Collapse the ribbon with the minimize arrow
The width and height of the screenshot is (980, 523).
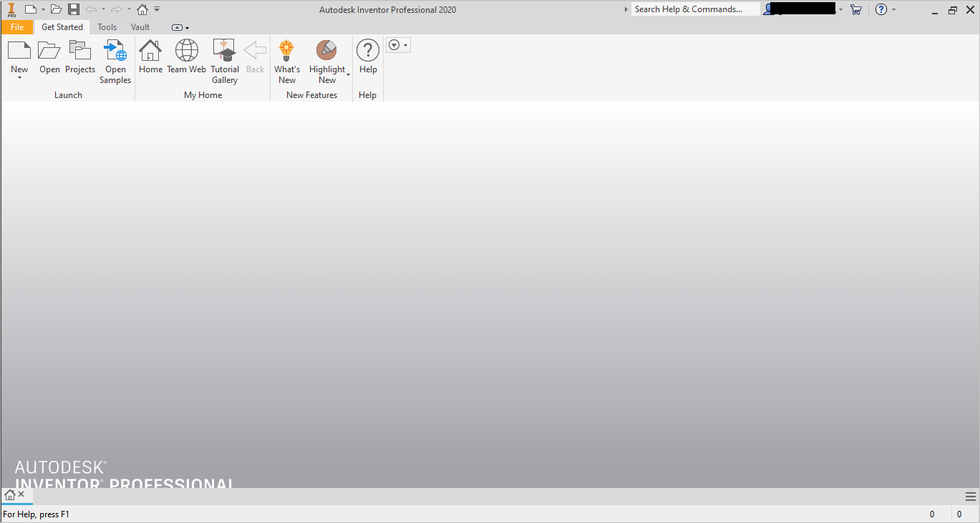point(175,26)
